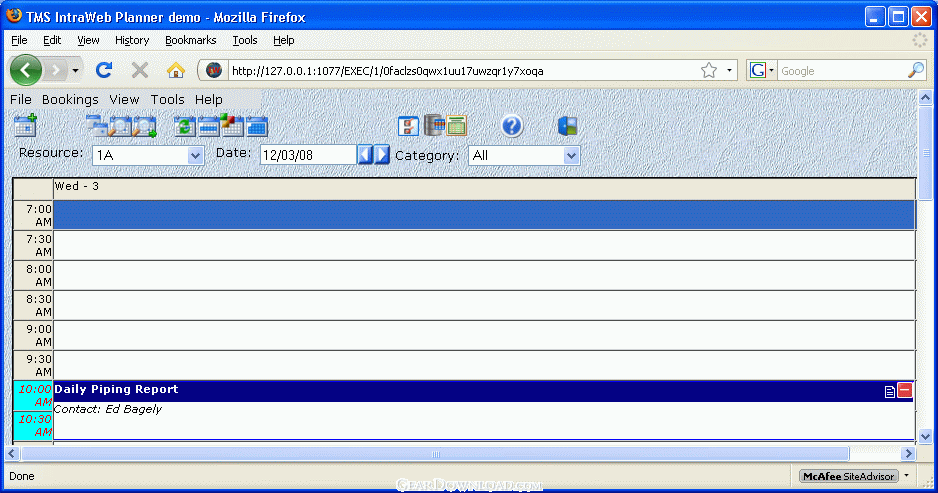Click the find booking magnifier icon
938x493 pixels.
[120, 126]
